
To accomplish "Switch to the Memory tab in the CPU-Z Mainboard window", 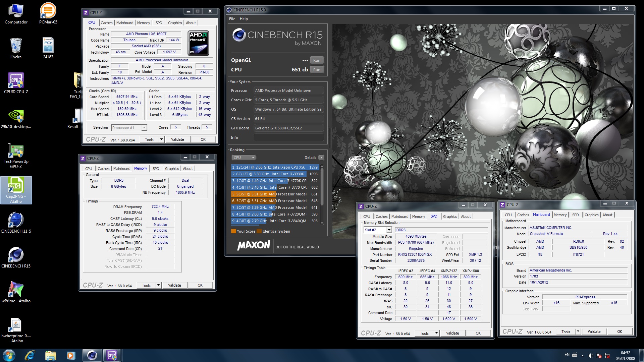I will coord(560,215).
